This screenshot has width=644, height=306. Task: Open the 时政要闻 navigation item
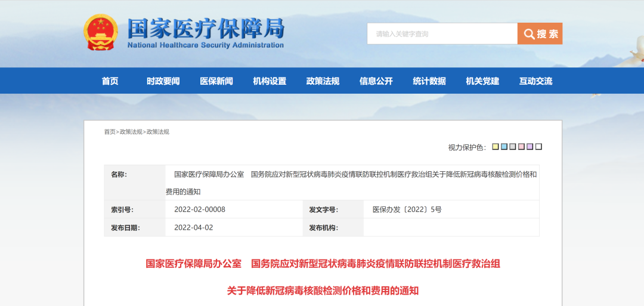[163, 81]
